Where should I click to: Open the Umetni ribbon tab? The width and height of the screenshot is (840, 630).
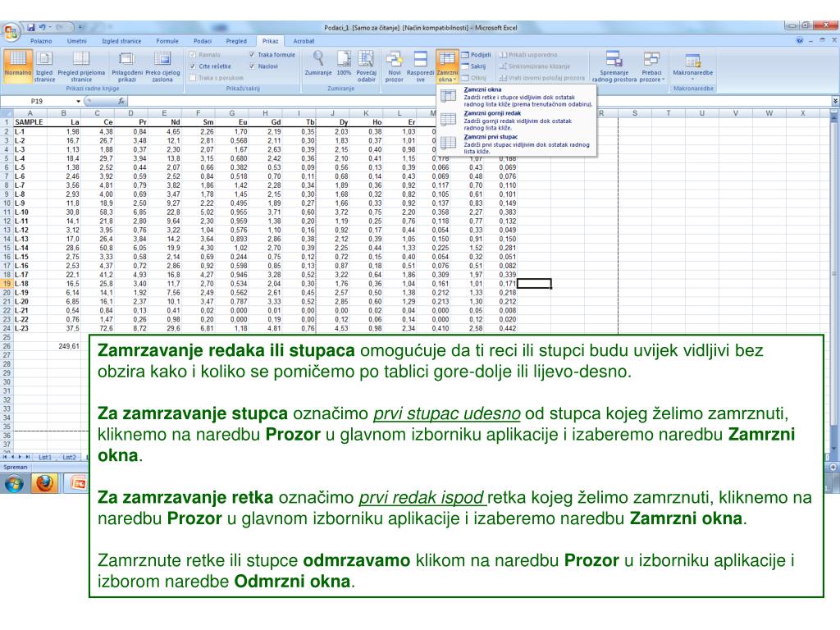point(76,41)
